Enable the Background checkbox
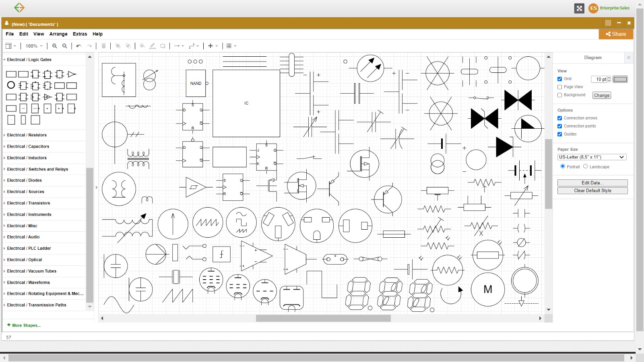Viewport: 644px width, 362px height. tap(559, 95)
